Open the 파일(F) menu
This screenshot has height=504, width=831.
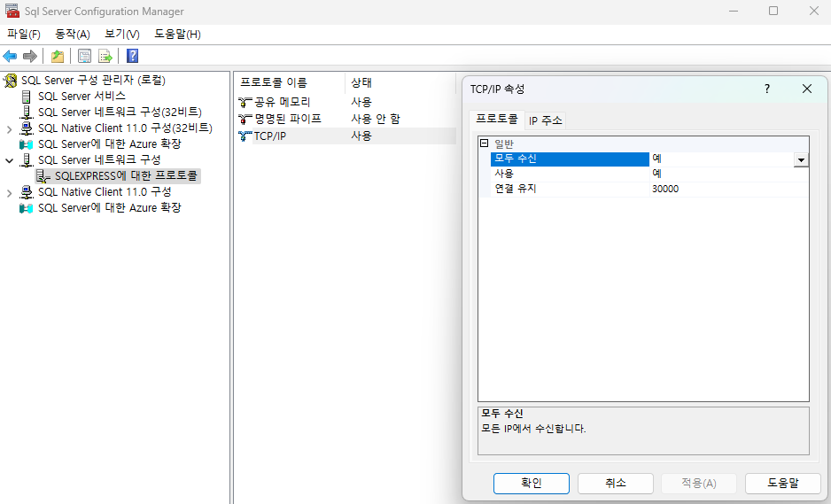[24, 35]
